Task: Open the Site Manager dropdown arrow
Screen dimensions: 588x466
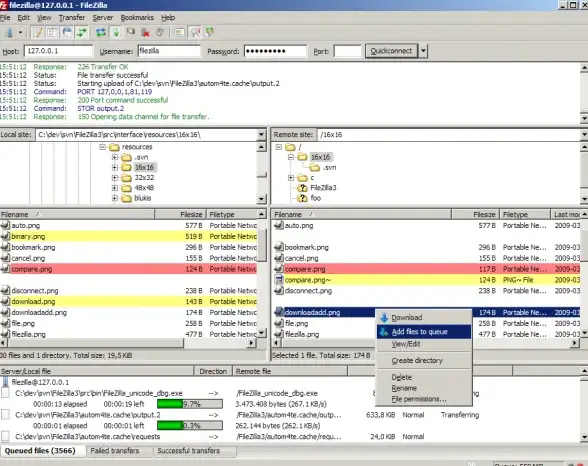Action: pos(21,33)
